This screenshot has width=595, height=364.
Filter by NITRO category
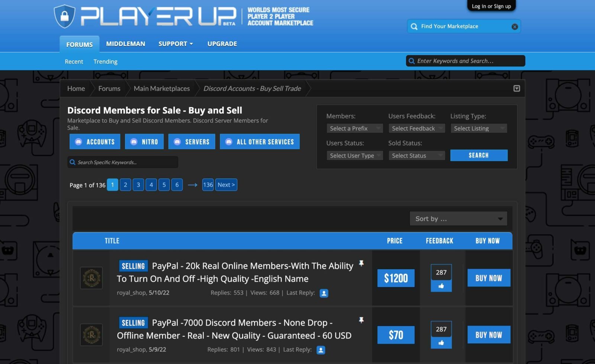144,142
